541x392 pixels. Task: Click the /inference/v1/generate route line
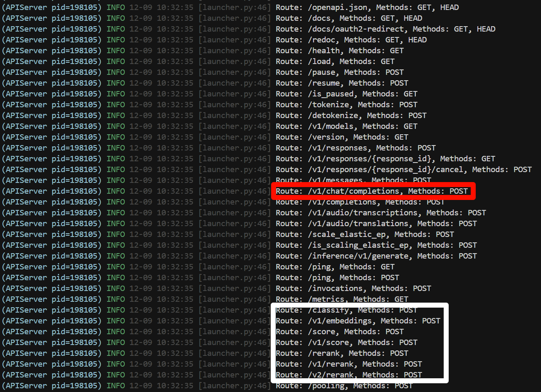coord(376,256)
